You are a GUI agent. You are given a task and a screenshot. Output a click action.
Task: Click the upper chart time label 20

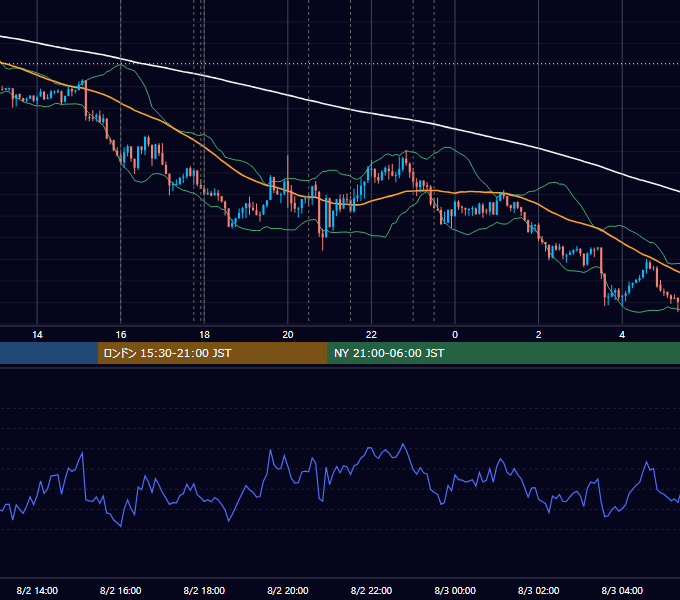(x=288, y=335)
